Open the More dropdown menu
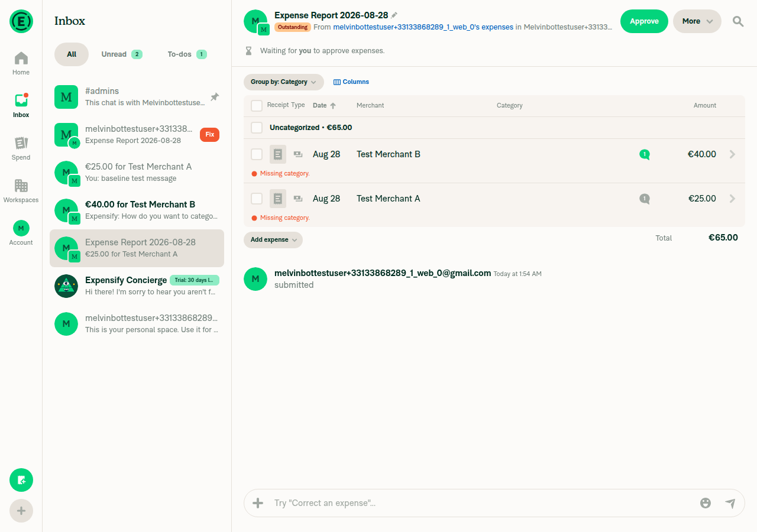The width and height of the screenshot is (757, 532). pos(697,21)
